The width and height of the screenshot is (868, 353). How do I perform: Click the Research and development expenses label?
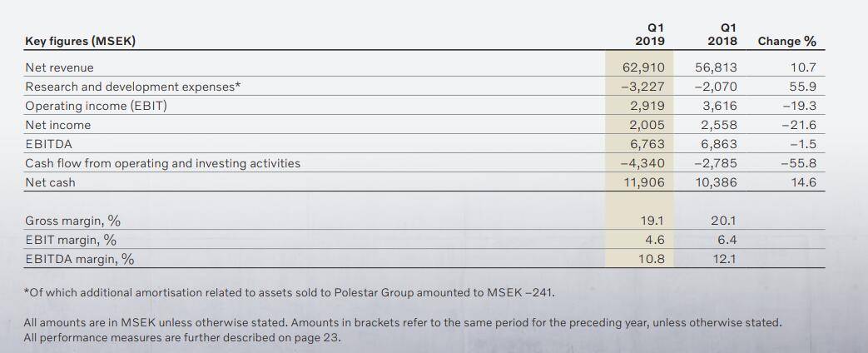(132, 87)
